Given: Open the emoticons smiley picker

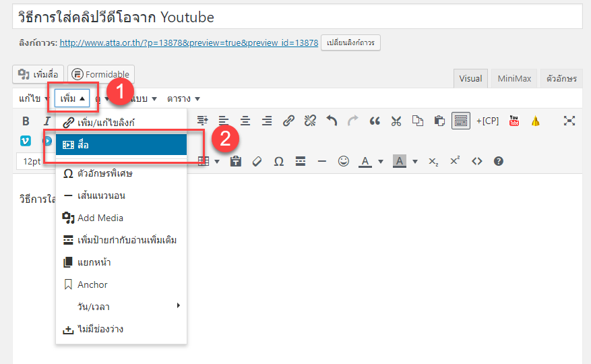Looking at the screenshot, I should [344, 162].
